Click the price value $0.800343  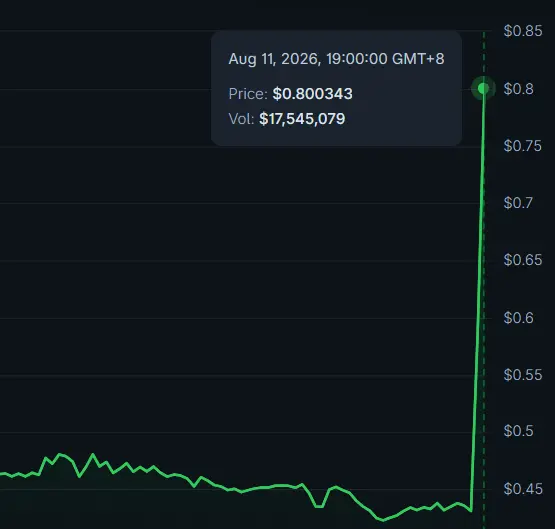tap(313, 94)
